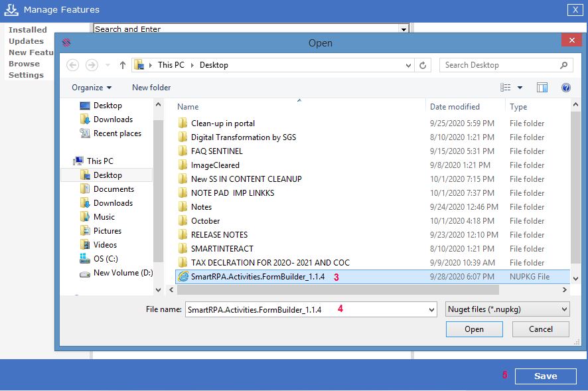This screenshot has width=588, height=391.
Task: Click the Save button
Action: tap(546, 376)
